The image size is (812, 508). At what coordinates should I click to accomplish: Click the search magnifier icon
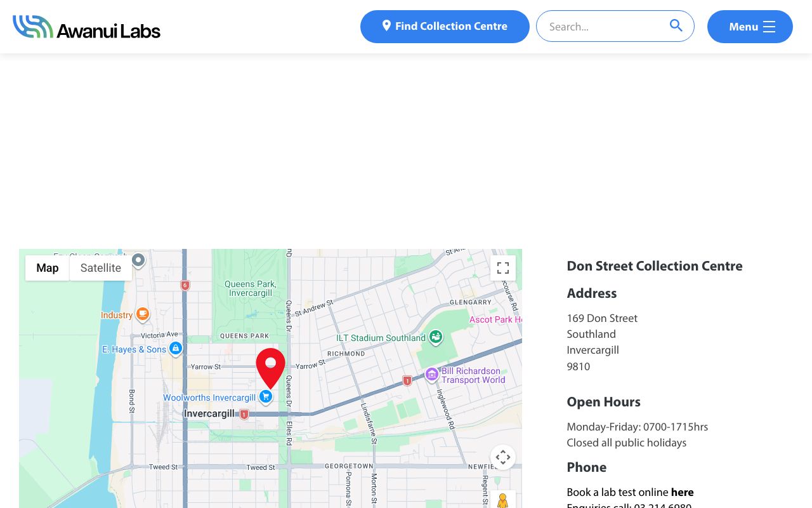[676, 25]
